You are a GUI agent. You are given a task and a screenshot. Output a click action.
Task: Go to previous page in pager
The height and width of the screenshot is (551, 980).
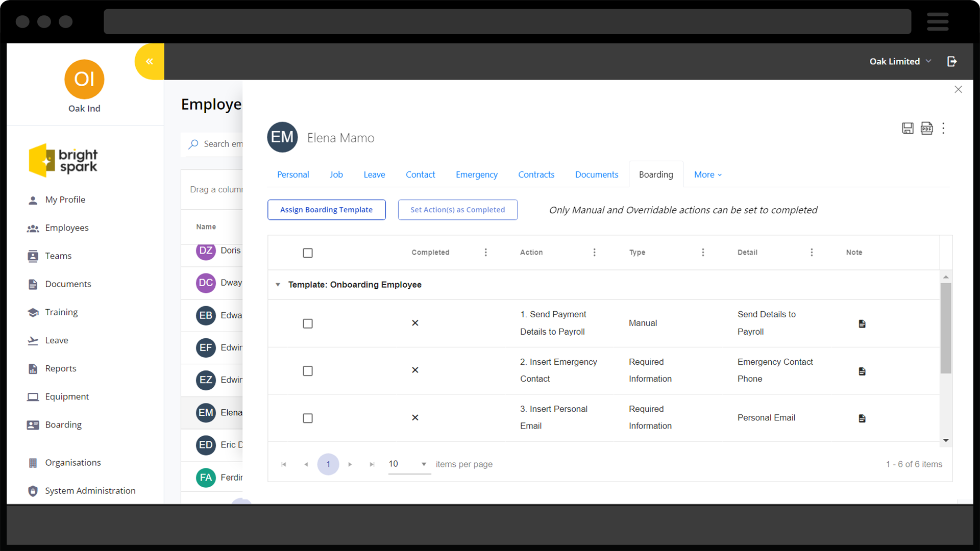tap(306, 464)
